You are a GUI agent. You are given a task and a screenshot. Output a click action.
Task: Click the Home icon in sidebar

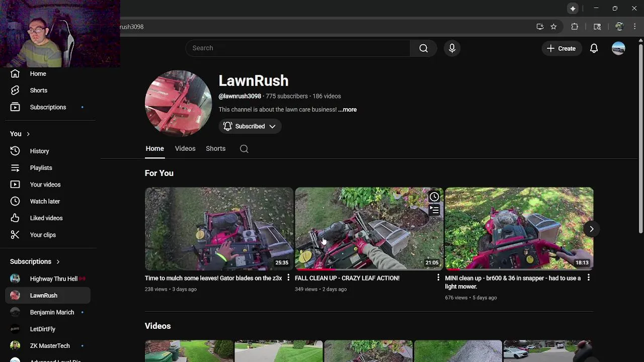point(15,74)
